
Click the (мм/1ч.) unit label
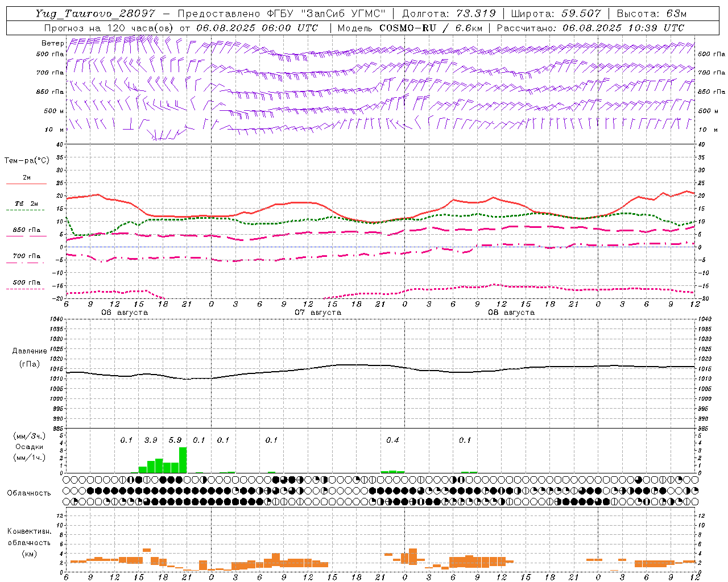coord(29,458)
